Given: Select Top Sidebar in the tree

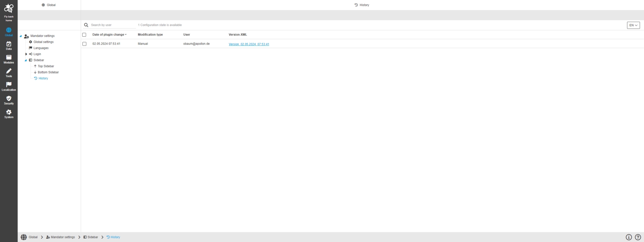Looking at the screenshot, I should 46,66.
